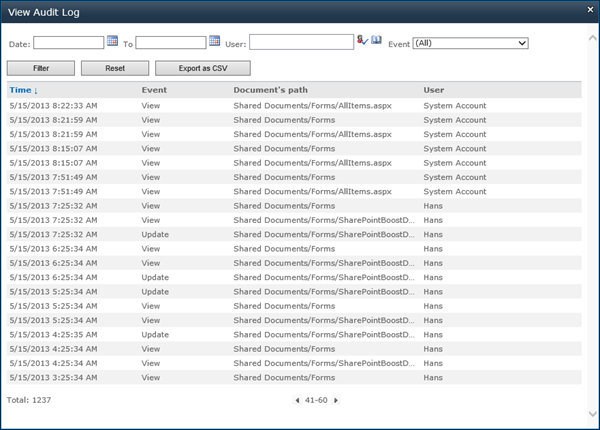Click the start Date input field

click(x=68, y=42)
